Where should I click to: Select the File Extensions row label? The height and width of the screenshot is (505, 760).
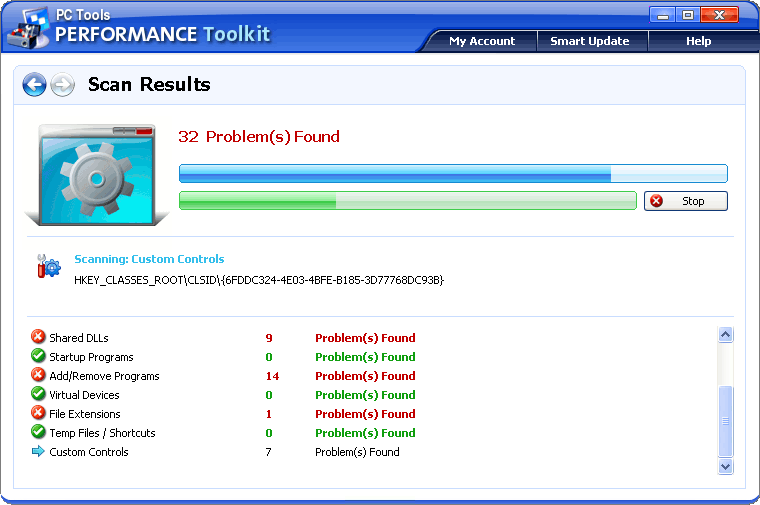[85, 414]
